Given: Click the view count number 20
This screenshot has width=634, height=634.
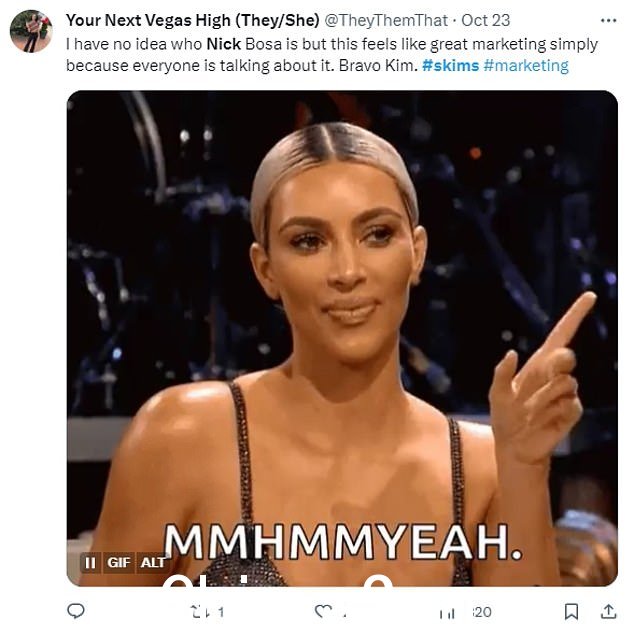Looking at the screenshot, I should point(482,612).
